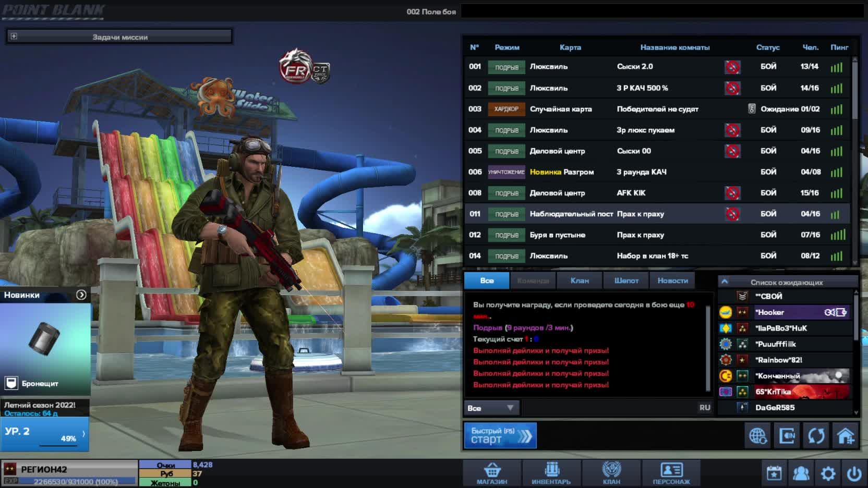Viewport: 868px width, 488px height.
Task: Click the clan emblem beside *Hooker
Action: pos(726,312)
